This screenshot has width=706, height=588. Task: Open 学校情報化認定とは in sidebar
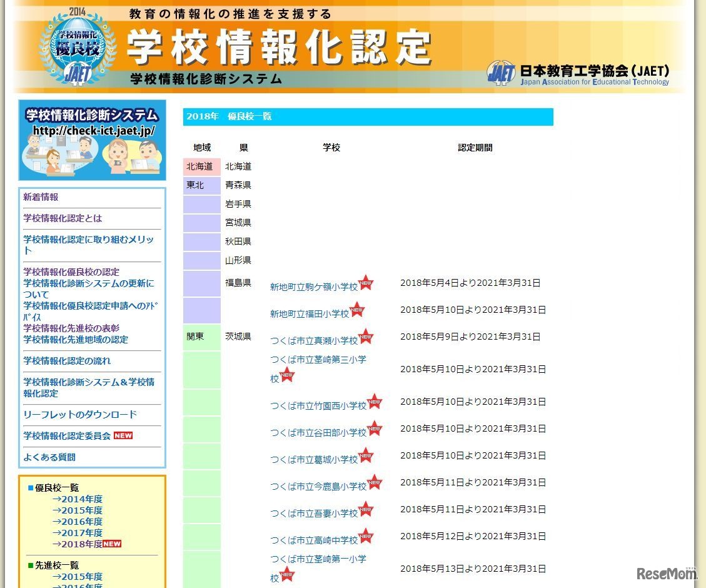coord(63,218)
